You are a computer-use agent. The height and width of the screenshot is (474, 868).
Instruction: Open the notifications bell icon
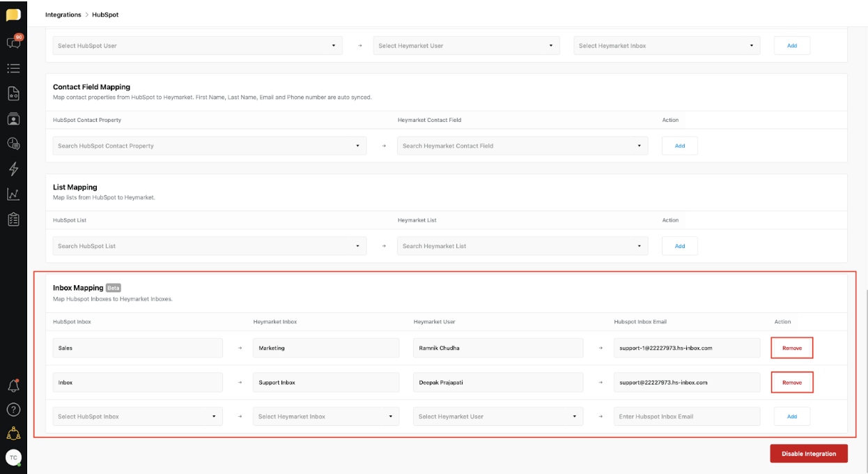(13, 385)
